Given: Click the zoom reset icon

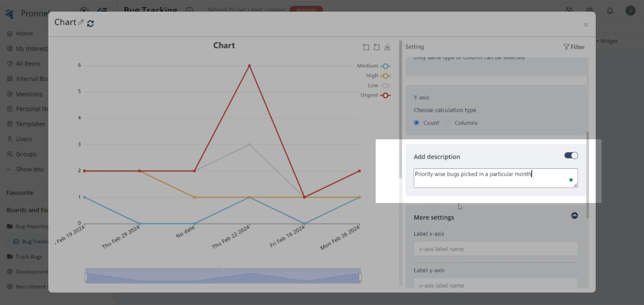Looking at the screenshot, I should coord(377,47).
